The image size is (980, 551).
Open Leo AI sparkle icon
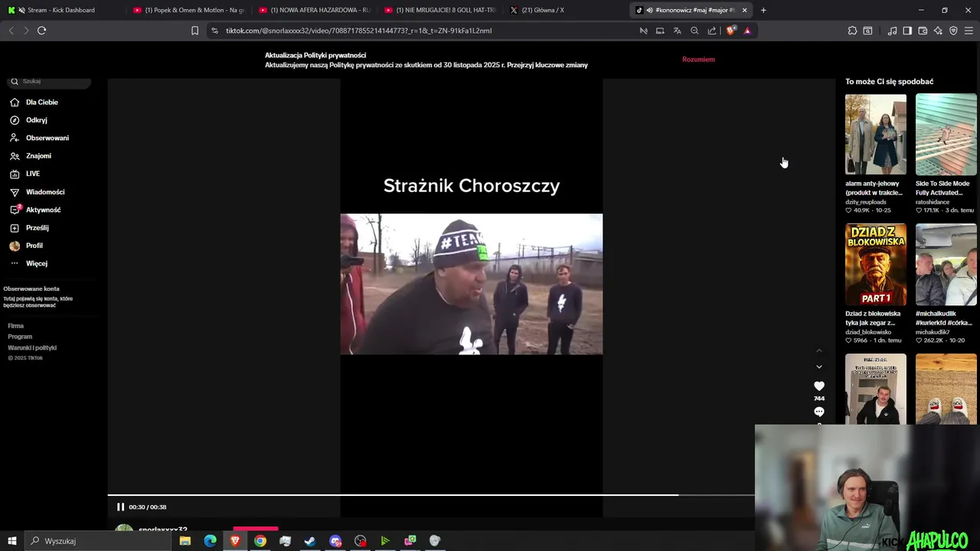(x=938, y=31)
